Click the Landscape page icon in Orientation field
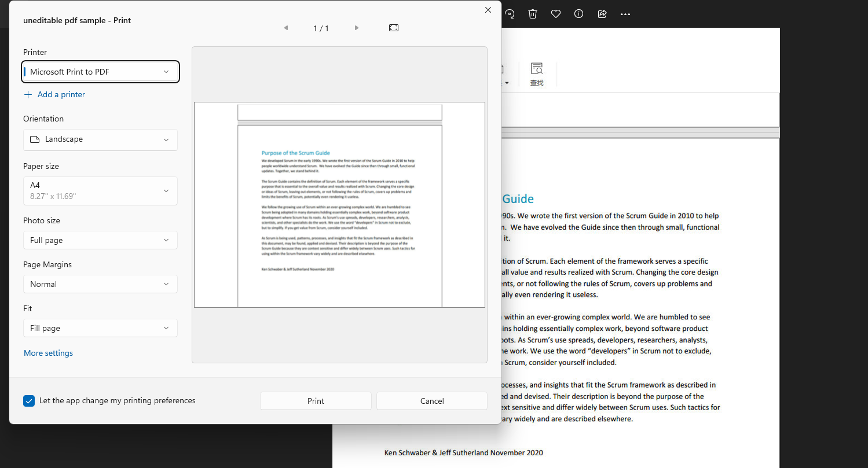This screenshot has height=468, width=868. point(35,139)
